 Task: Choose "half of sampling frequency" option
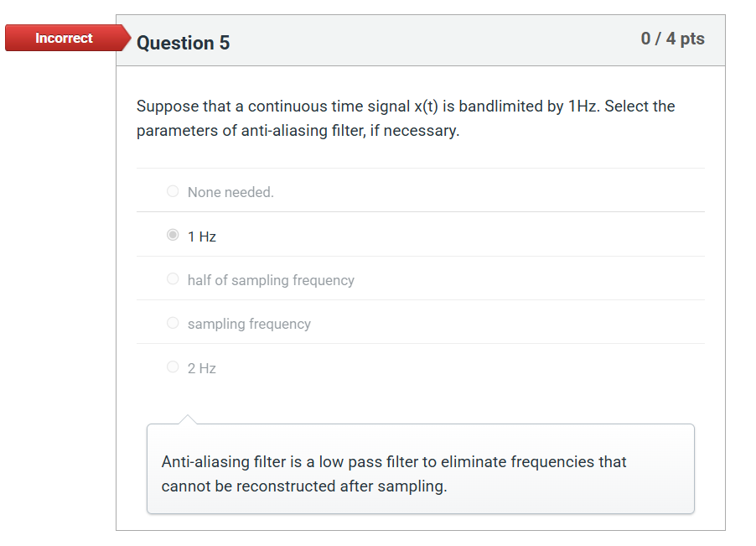(173, 278)
